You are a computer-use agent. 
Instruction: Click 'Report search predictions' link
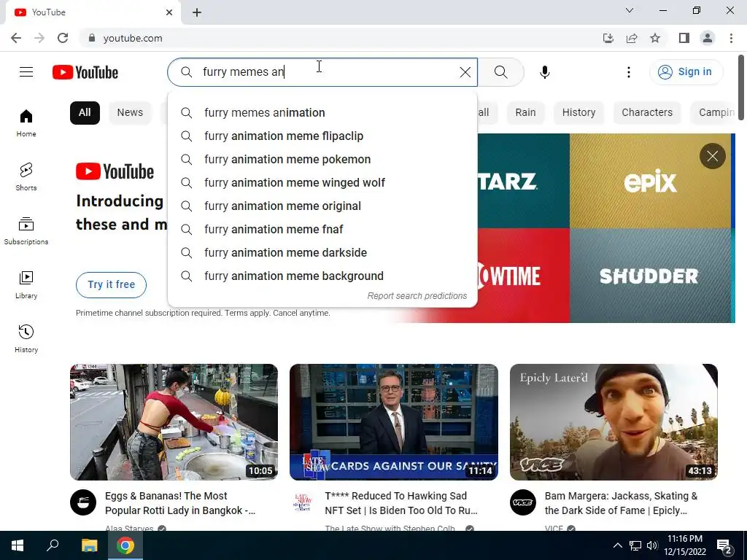click(x=417, y=296)
